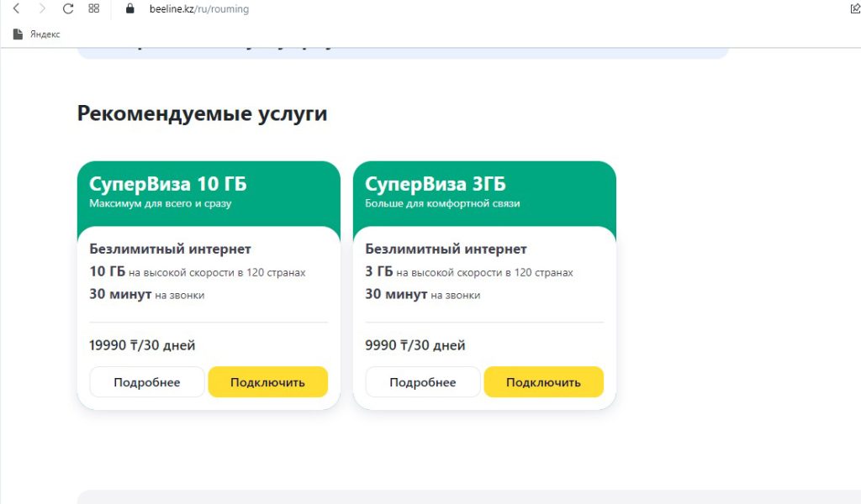Open Подробнее for СуперВиза 10 ГБ

pos(146,382)
